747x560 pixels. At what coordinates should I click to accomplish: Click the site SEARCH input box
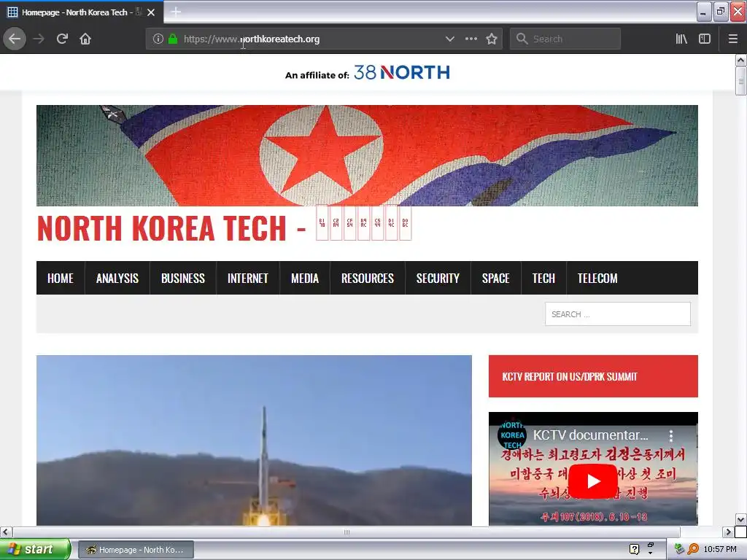click(617, 314)
